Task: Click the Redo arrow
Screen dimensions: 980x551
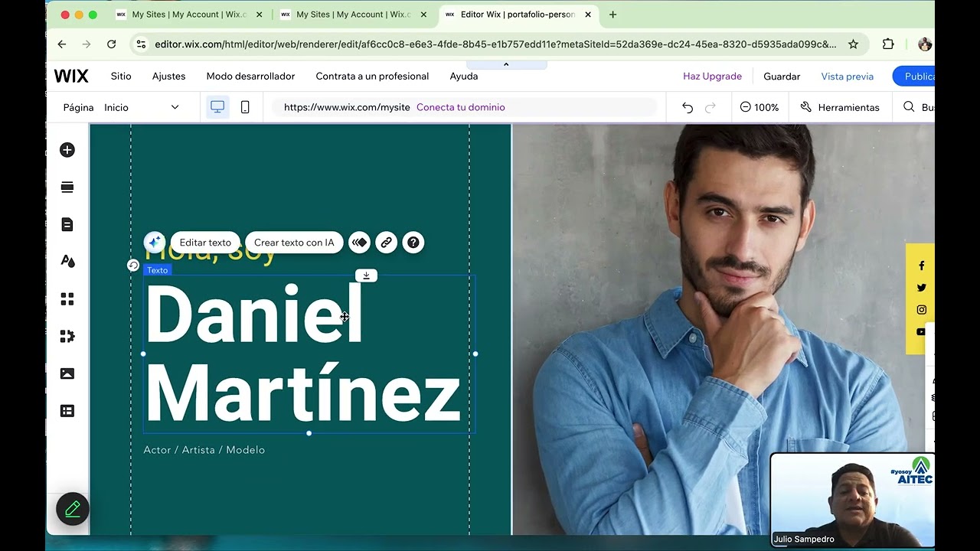Action: (710, 107)
